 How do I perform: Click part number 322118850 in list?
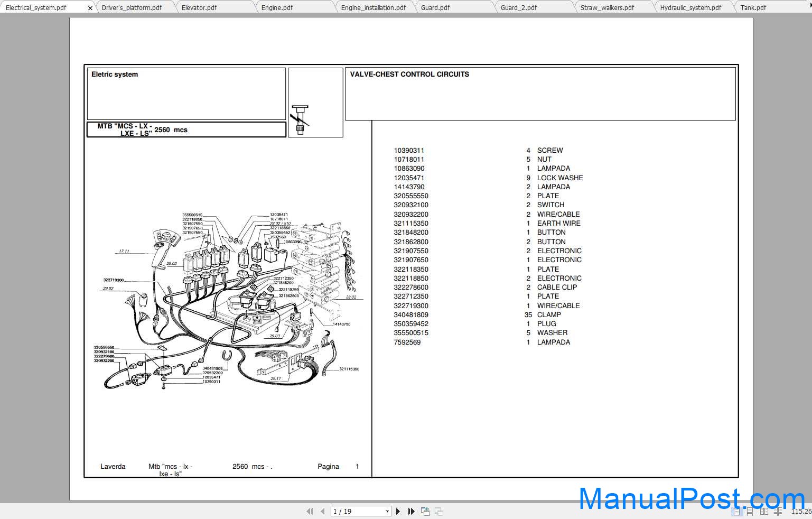pyautogui.click(x=411, y=279)
